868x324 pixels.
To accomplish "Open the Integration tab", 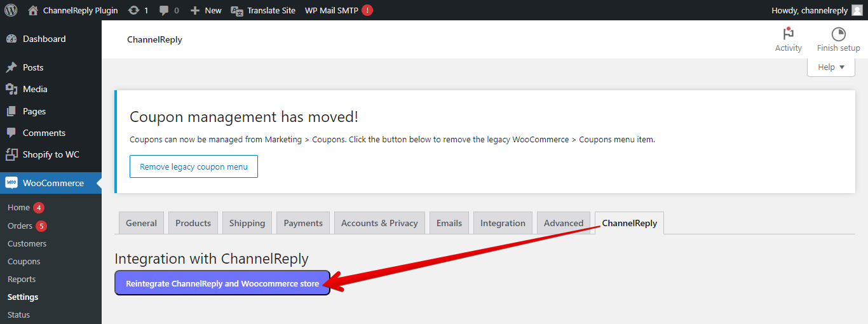I will (x=503, y=223).
